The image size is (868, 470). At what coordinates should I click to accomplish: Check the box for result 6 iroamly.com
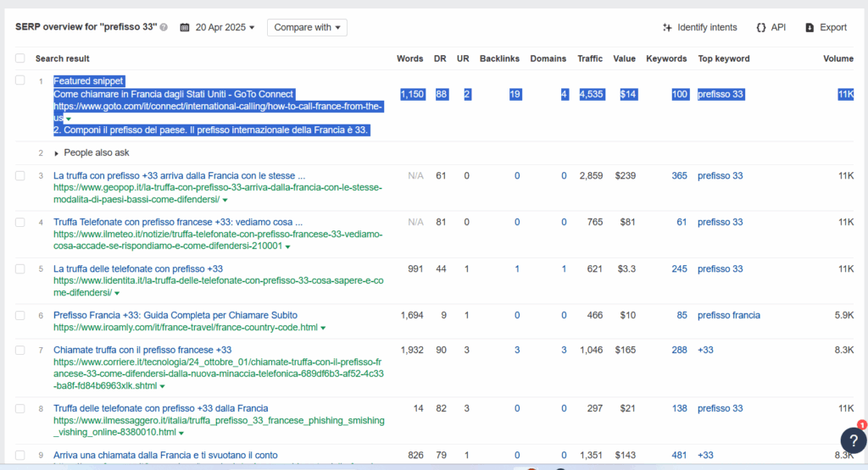[20, 315]
